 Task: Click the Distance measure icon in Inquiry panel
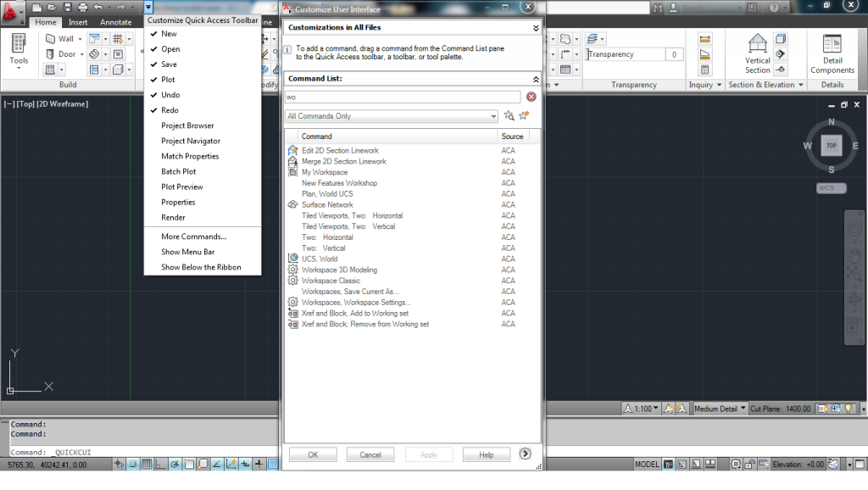[704, 39]
